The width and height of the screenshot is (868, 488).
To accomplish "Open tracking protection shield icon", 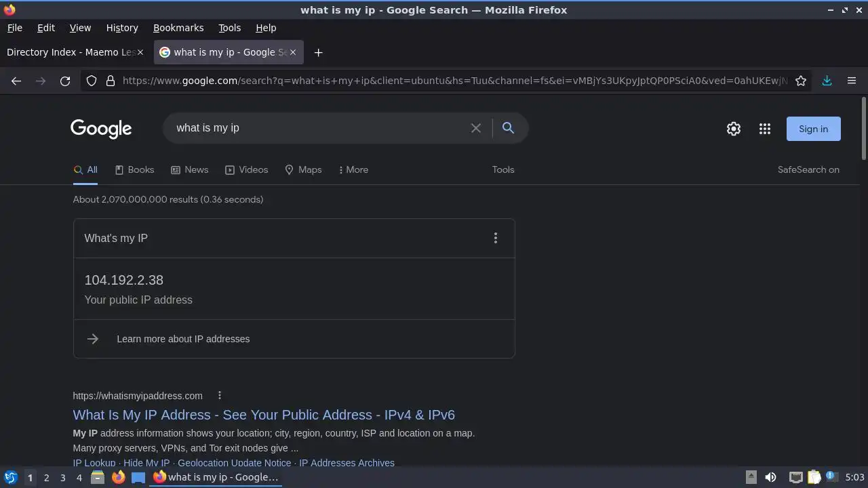I will click(92, 81).
